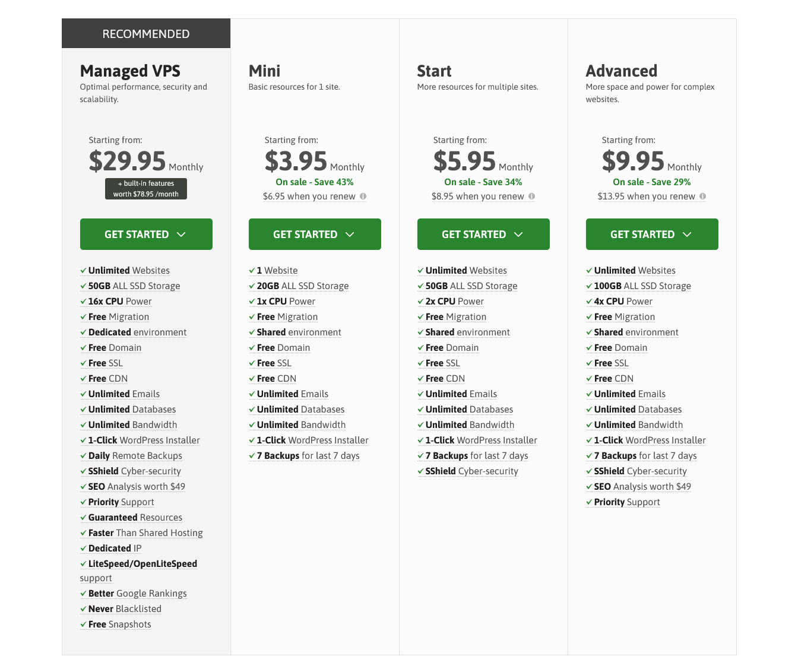Viewport: 798px width, 672px height.
Task: Click $6.95 when you renew text
Action: pyautogui.click(x=309, y=196)
